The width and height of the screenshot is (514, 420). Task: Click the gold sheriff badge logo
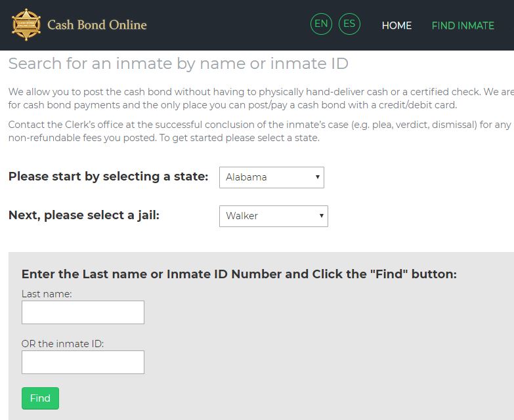[26, 25]
